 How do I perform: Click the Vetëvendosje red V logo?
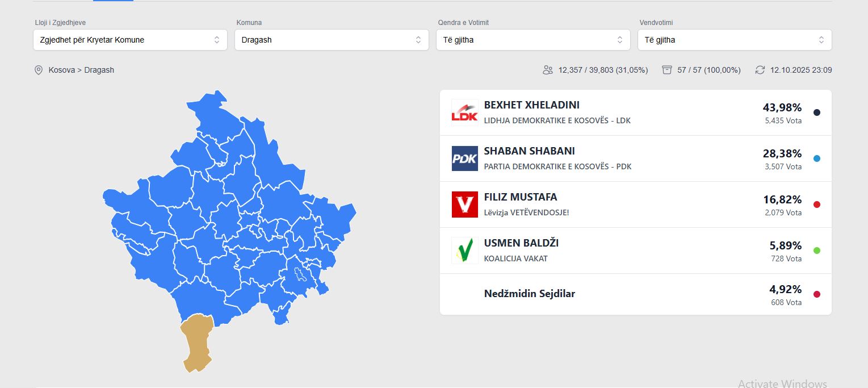(x=464, y=205)
